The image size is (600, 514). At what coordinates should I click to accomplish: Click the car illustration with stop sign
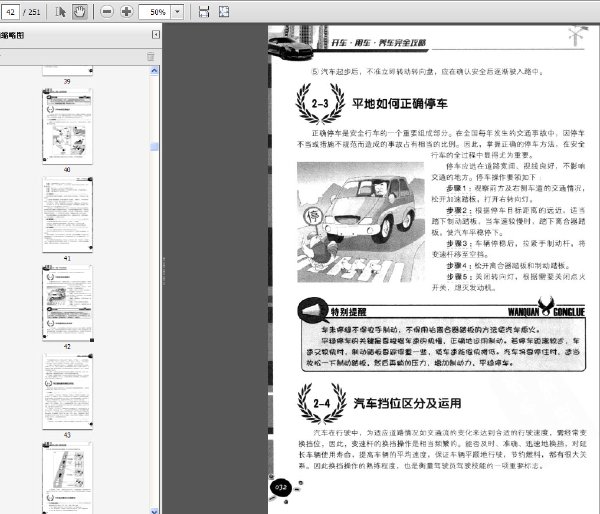coord(360,222)
